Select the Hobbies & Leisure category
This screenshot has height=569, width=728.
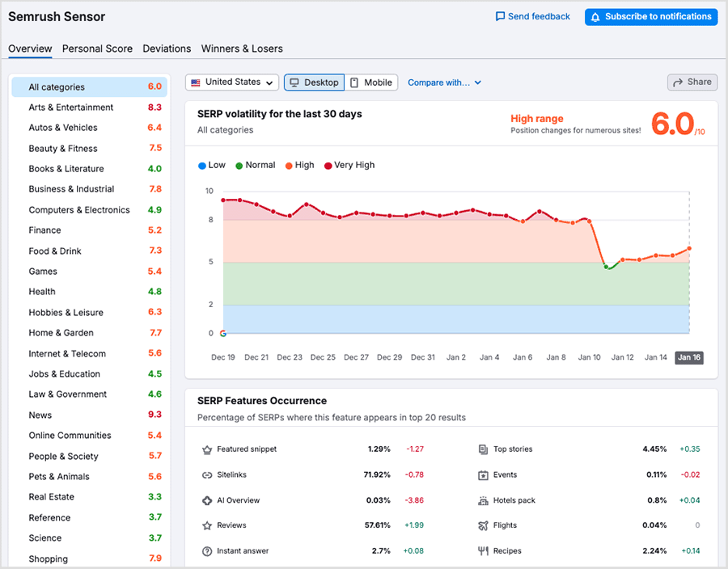(x=89, y=313)
